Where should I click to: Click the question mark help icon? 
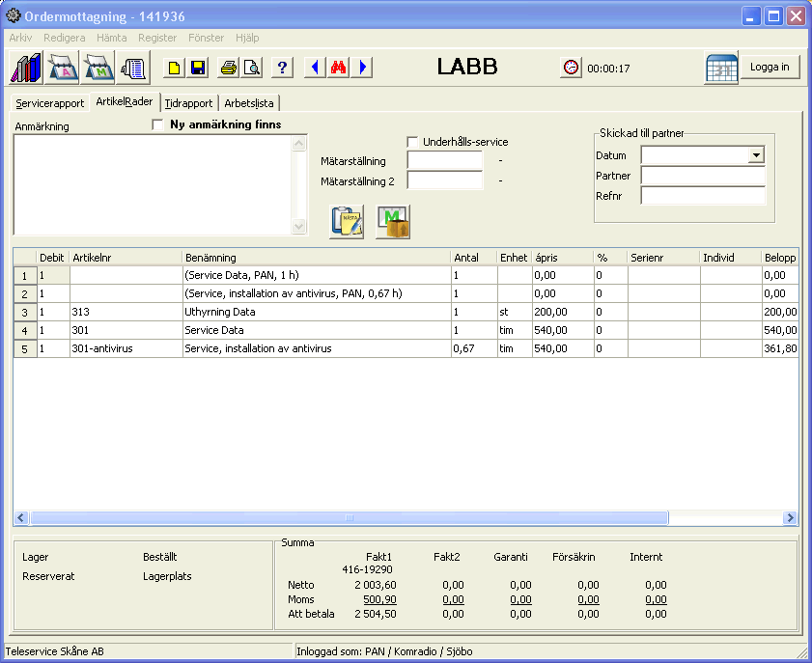tap(282, 68)
